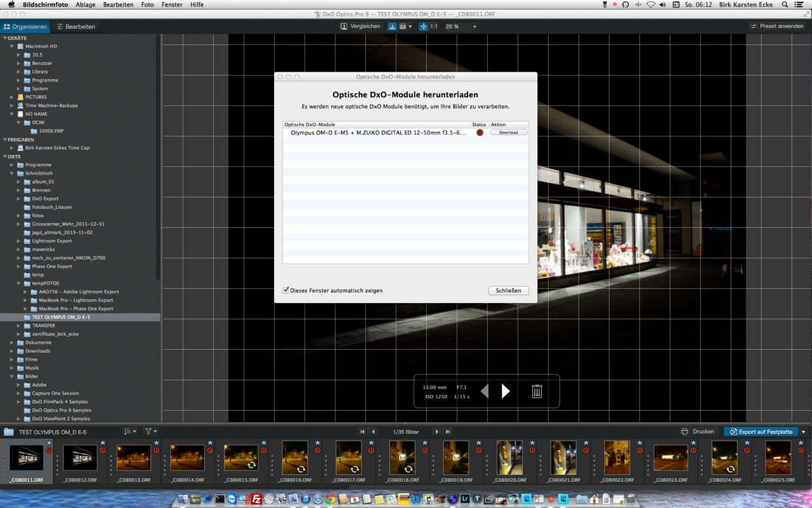Click red module-missing icon on _C080013.ORF
Image resolution: width=812 pixels, height=508 pixels.
pyautogui.click(x=157, y=450)
